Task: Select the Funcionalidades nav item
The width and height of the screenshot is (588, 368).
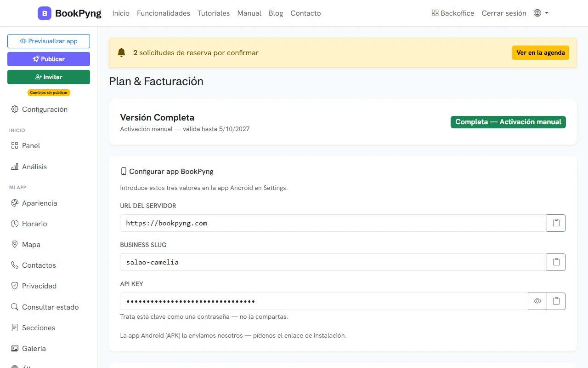Action: tap(164, 13)
